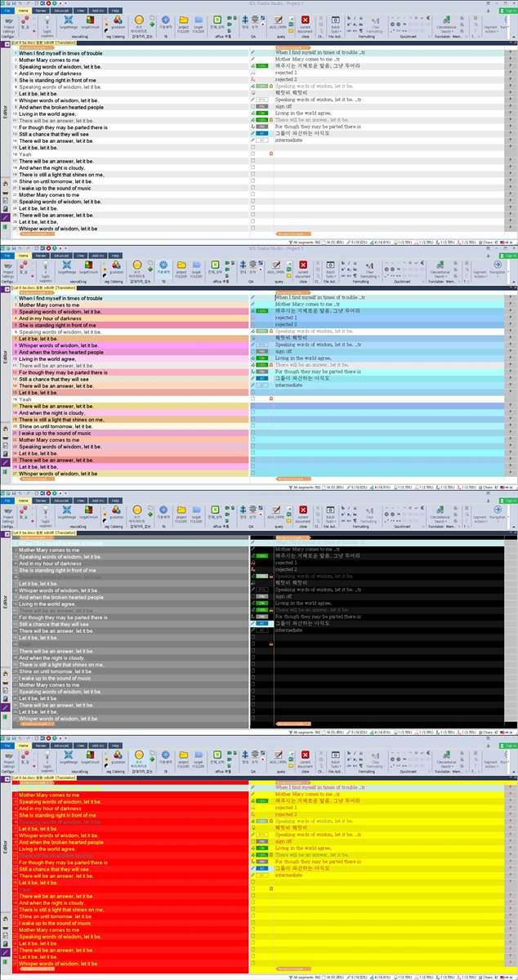Open File tab in the white-themed window
Screen dimensions: 518x980
point(7,10)
